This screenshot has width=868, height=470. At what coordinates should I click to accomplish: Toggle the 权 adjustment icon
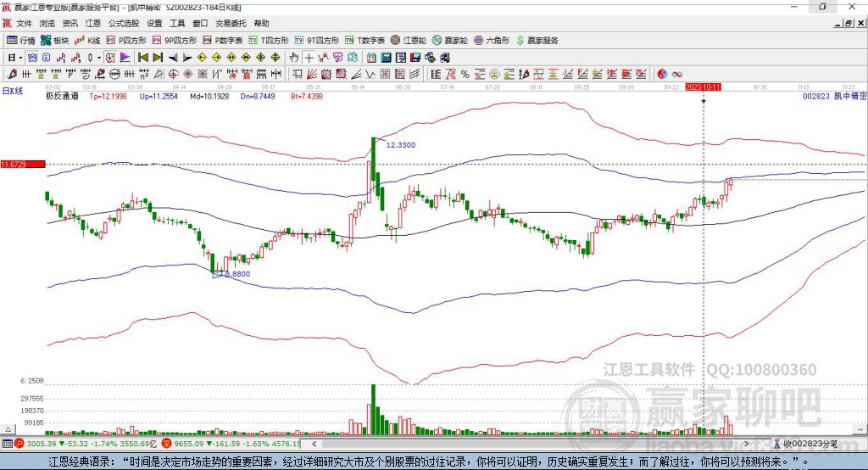click(x=111, y=58)
